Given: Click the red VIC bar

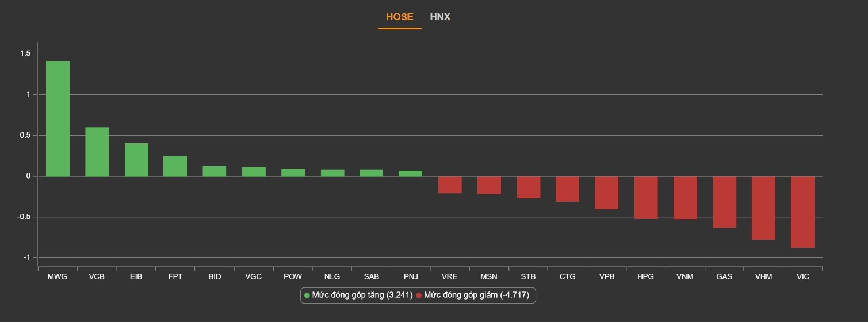Looking at the screenshot, I should pos(802,211).
